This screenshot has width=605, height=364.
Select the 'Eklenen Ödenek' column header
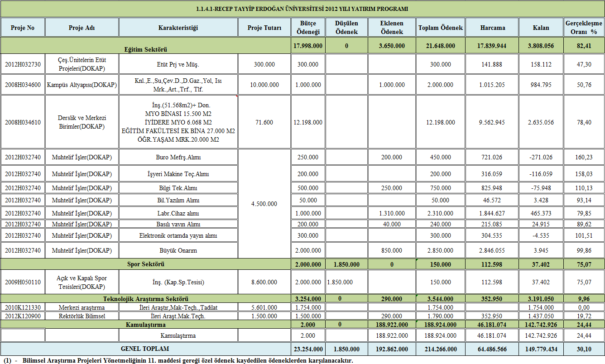392,28
